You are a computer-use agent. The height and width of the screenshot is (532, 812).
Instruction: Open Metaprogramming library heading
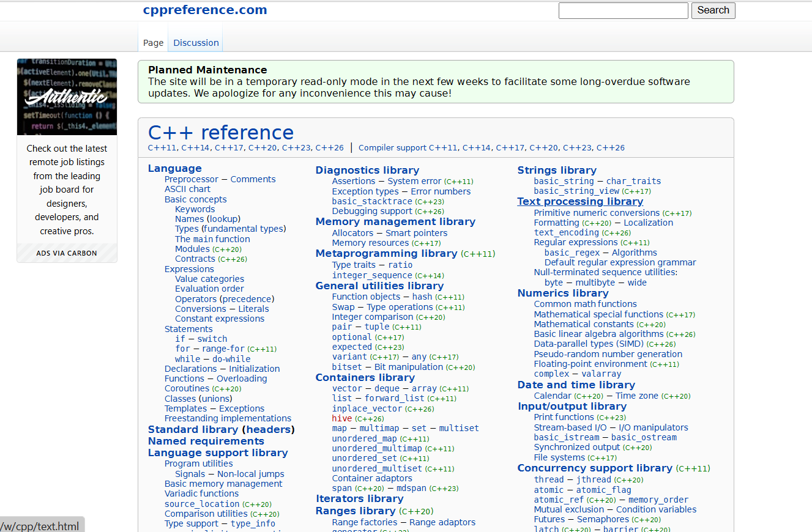pos(387,253)
